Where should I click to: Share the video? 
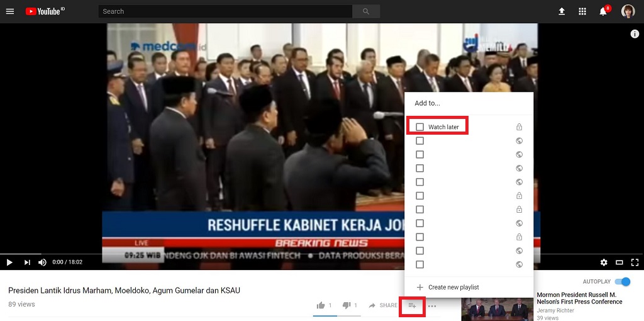383,305
